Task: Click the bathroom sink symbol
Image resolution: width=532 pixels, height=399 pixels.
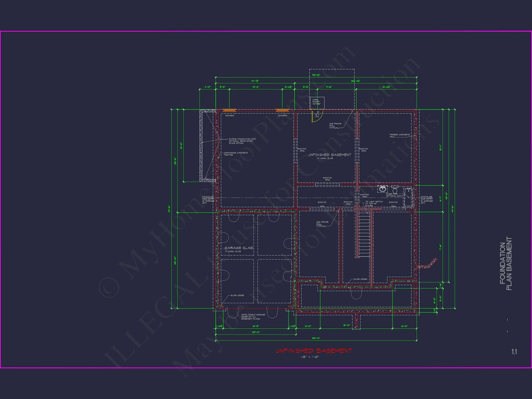Action: (382, 189)
